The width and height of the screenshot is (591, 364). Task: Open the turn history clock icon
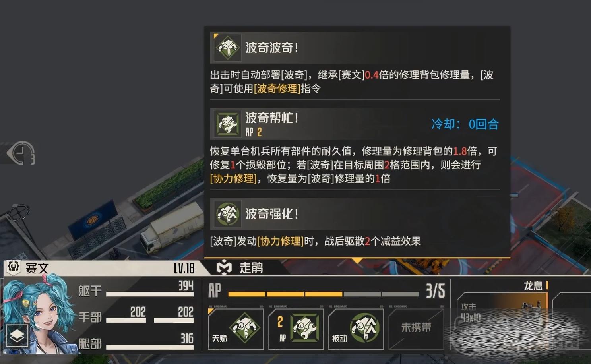tap(23, 153)
